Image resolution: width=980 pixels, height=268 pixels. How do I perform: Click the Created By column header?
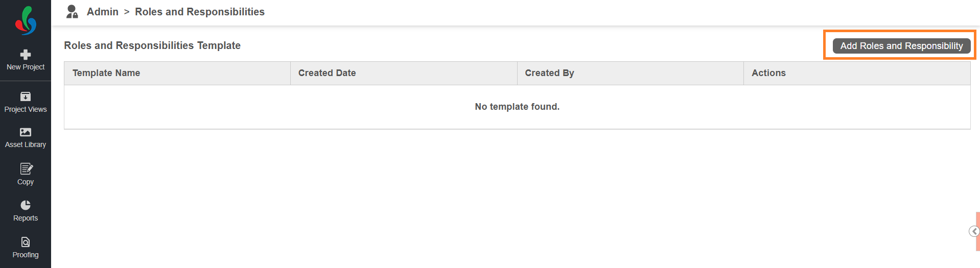click(549, 73)
